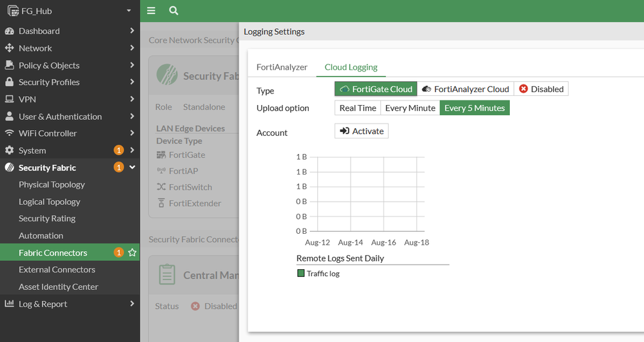The image size is (644, 342).
Task: Collapse the Security Fabric menu section
Action: 132,167
